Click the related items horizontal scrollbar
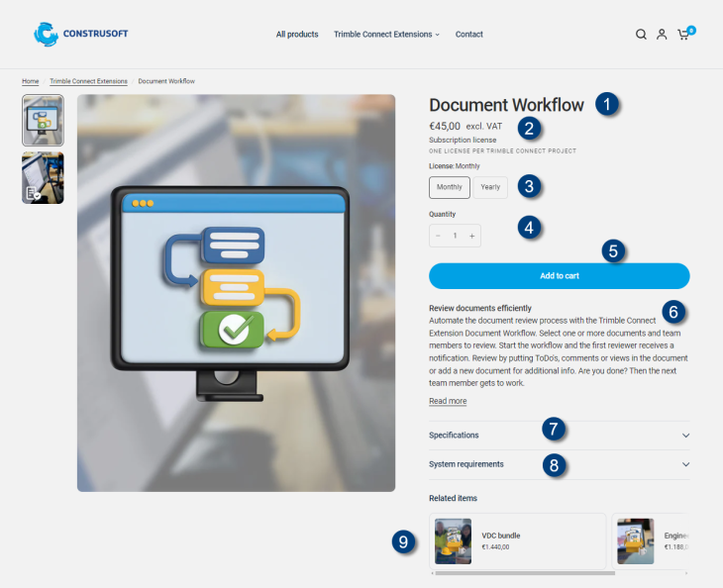Image resolution: width=723 pixels, height=588 pixels. pyautogui.click(x=525, y=573)
